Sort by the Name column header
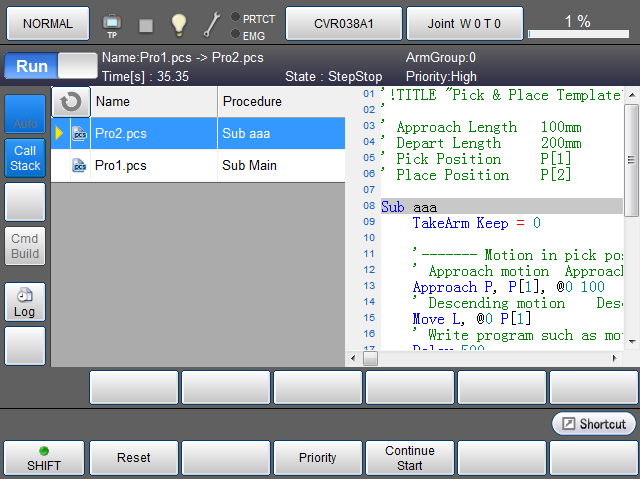 click(154, 101)
